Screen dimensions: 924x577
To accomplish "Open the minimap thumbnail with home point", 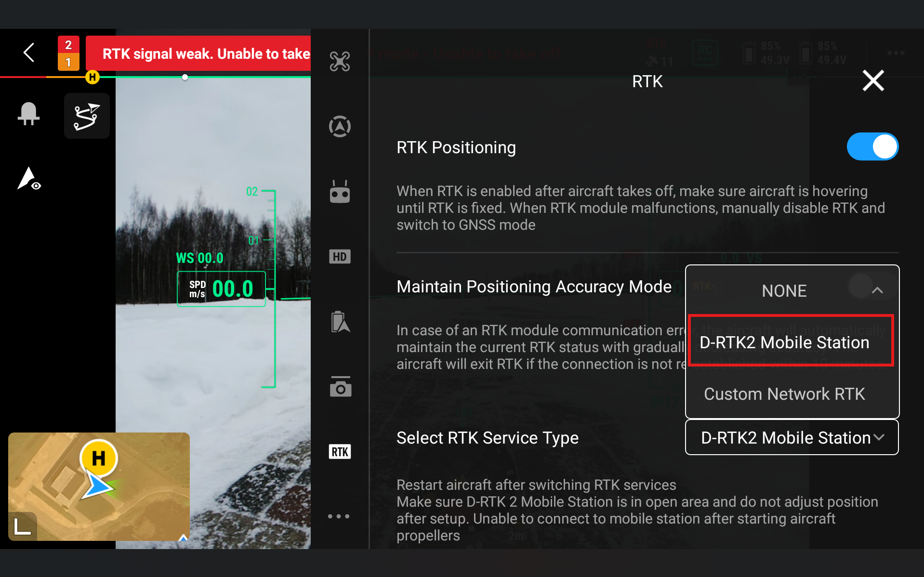I will pyautogui.click(x=99, y=486).
